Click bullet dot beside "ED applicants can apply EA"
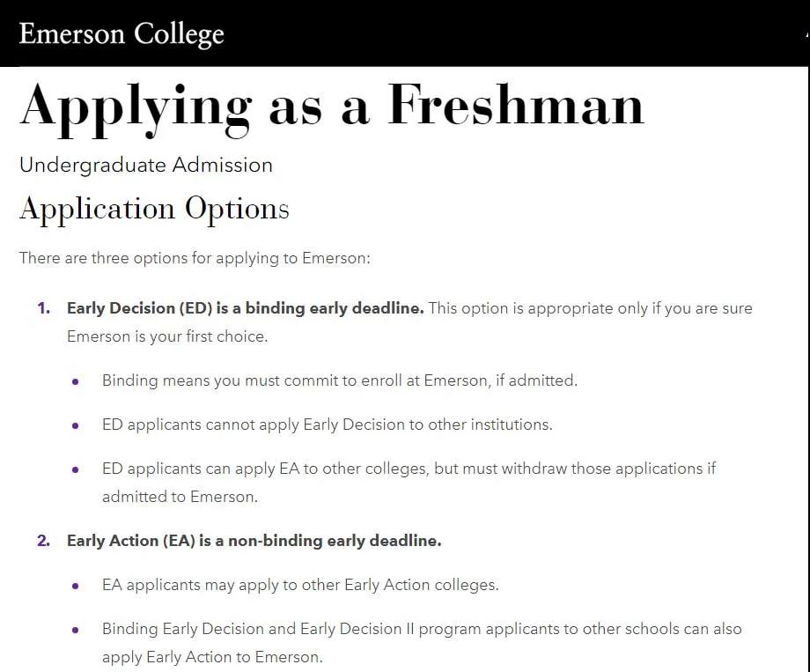The height and width of the screenshot is (672, 810). point(76,470)
